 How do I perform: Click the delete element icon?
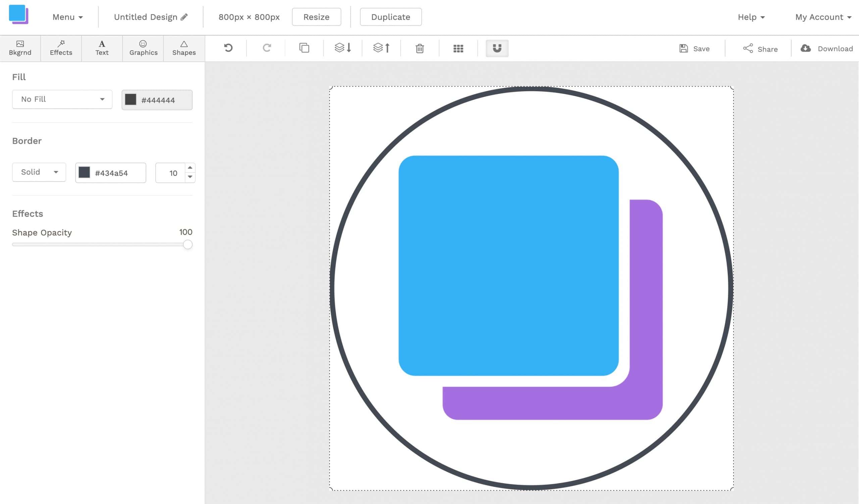(x=420, y=48)
